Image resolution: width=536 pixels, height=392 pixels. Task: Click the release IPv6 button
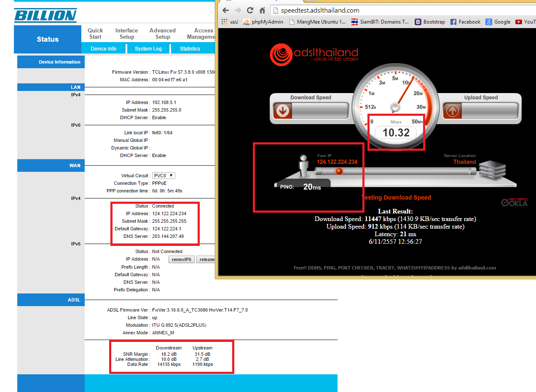click(x=206, y=259)
